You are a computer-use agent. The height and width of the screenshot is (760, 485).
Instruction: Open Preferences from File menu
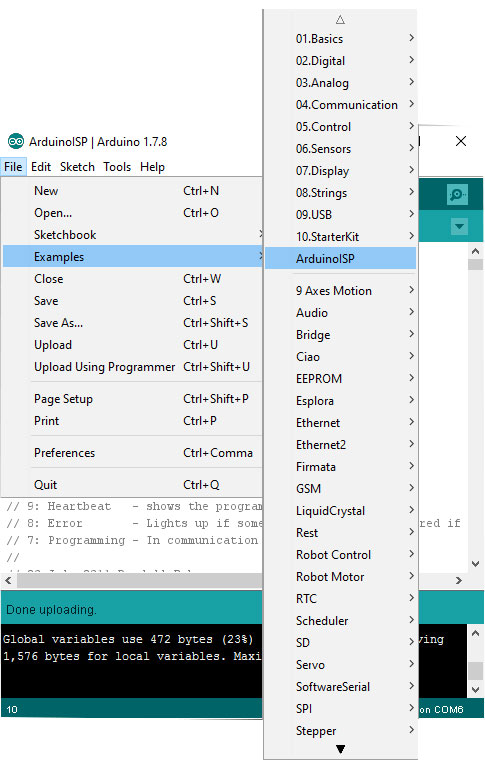(133, 453)
